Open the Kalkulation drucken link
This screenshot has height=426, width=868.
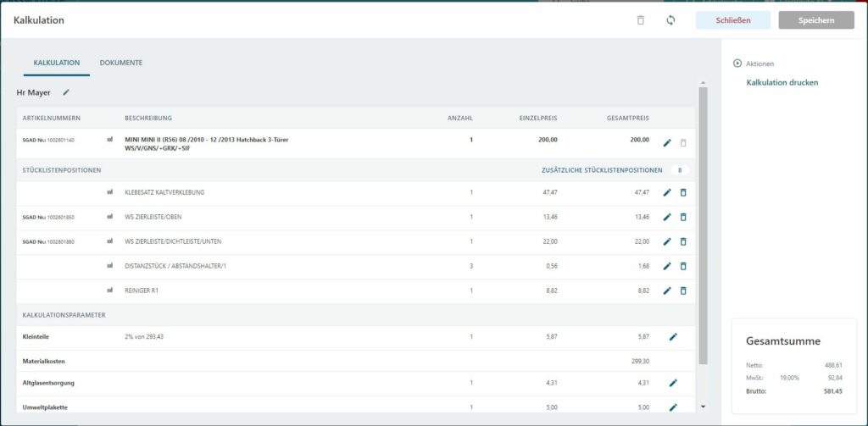(x=782, y=83)
